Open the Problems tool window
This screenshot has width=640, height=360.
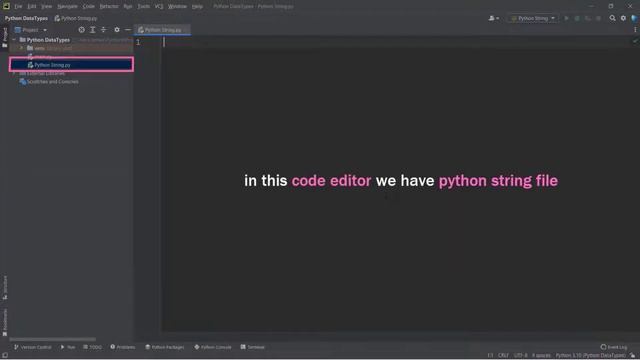(122, 347)
